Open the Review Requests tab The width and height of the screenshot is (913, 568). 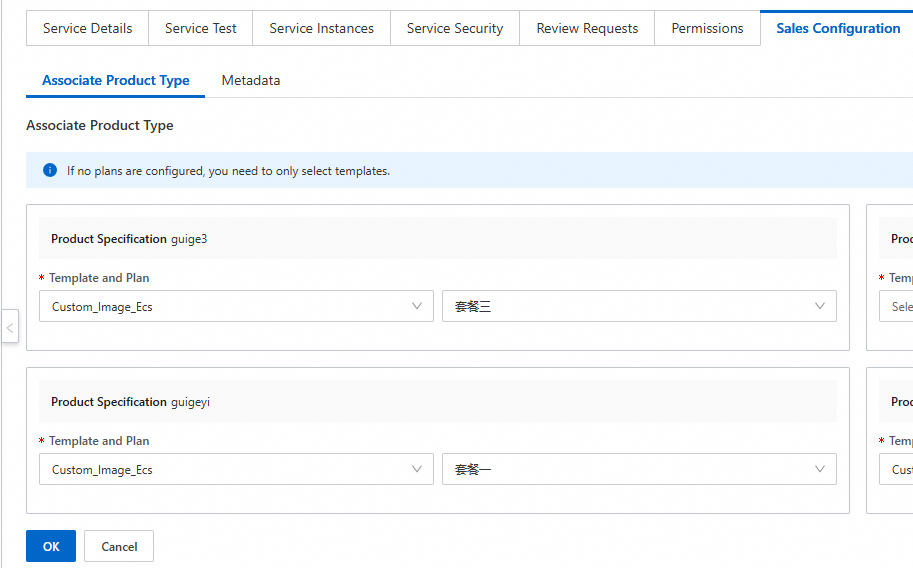click(x=587, y=28)
